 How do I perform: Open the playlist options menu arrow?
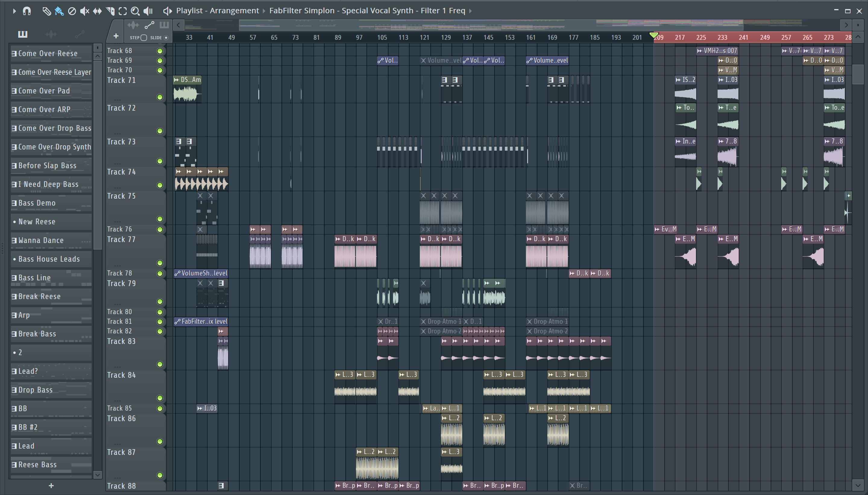click(14, 11)
